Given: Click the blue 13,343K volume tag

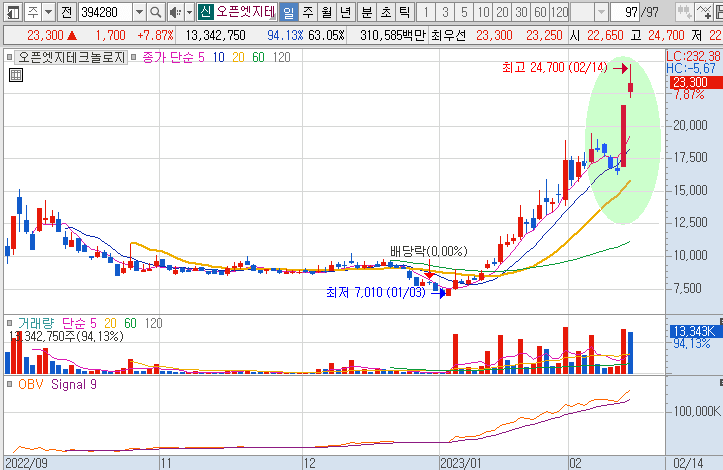Looking at the screenshot, I should coord(695,331).
